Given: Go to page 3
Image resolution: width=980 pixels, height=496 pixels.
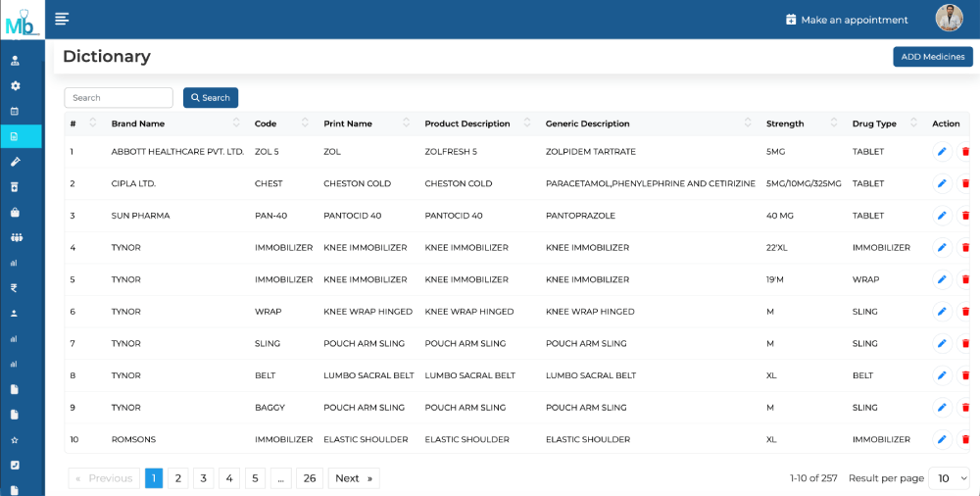Looking at the screenshot, I should point(204,478).
